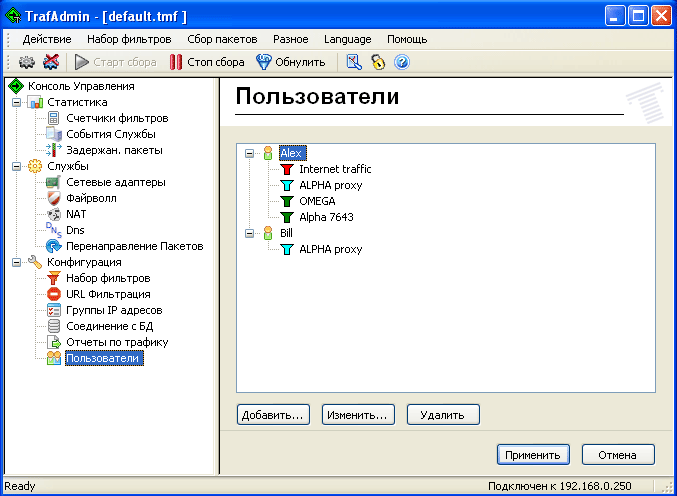Click the window resize grip in status bar
The image size is (677, 496).
pyautogui.click(x=668, y=487)
